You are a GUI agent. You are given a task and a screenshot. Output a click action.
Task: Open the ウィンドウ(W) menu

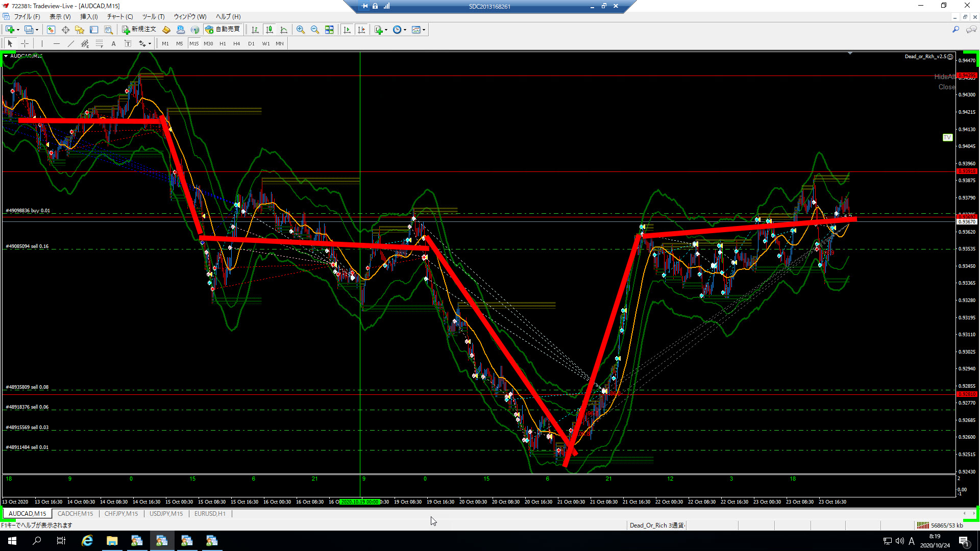190,16
